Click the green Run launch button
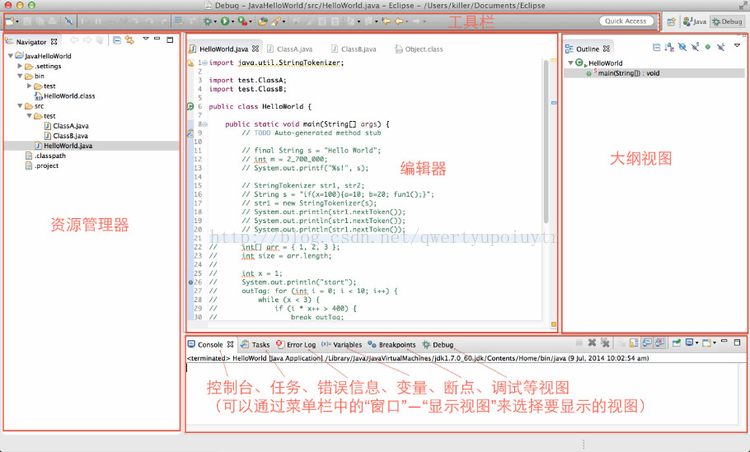Viewport: 750px width, 452px height. click(x=225, y=22)
